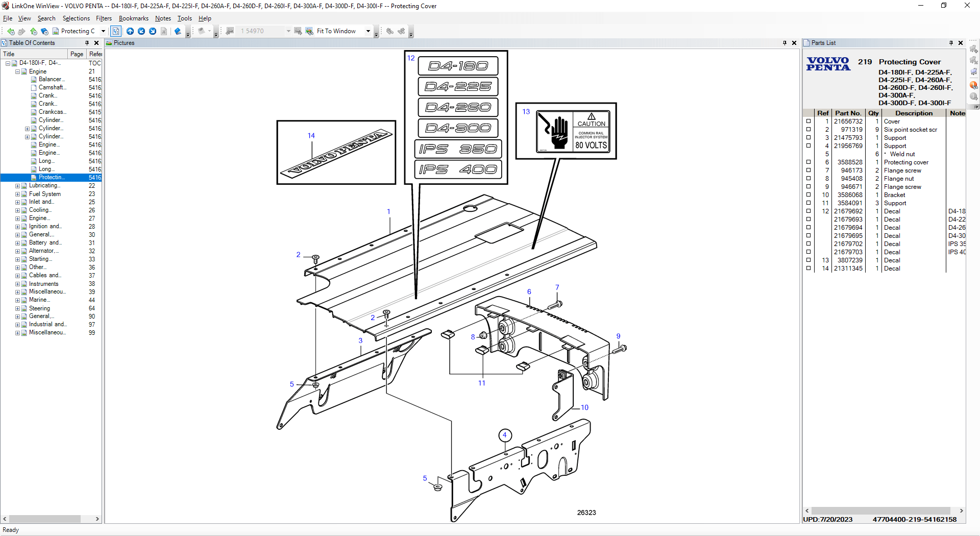This screenshot has height=536, width=980.
Task: Click Add to cart icon in side toolbar
Action: [x=974, y=49]
